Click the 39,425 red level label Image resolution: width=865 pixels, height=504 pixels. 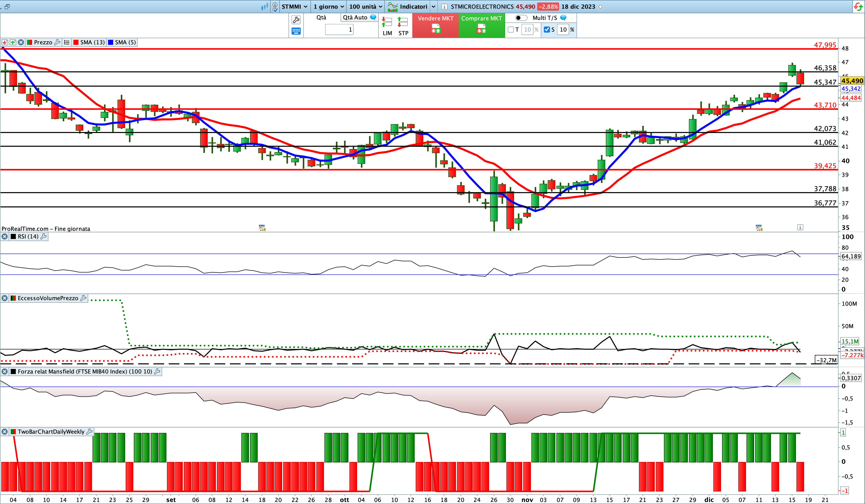tap(825, 166)
